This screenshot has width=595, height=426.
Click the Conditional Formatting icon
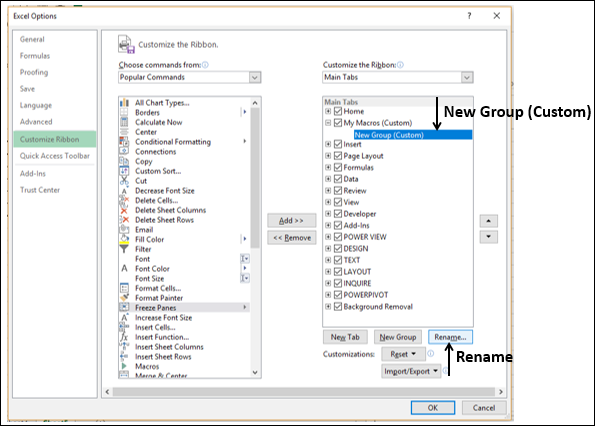[x=124, y=141]
